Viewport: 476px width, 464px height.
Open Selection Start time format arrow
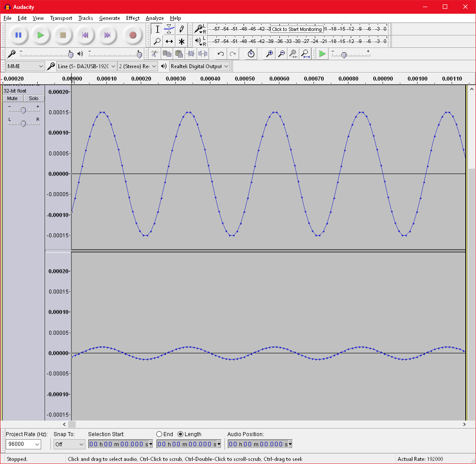click(x=151, y=444)
